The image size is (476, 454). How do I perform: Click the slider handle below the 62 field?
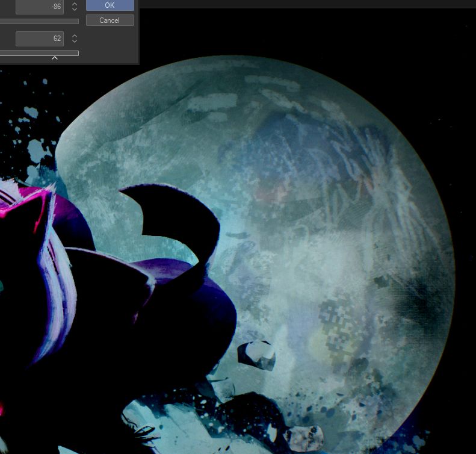(x=55, y=58)
